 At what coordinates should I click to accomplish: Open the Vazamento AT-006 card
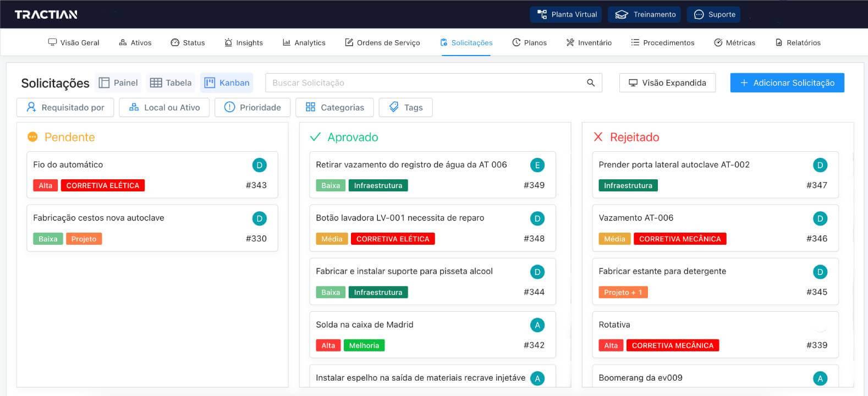click(715, 228)
